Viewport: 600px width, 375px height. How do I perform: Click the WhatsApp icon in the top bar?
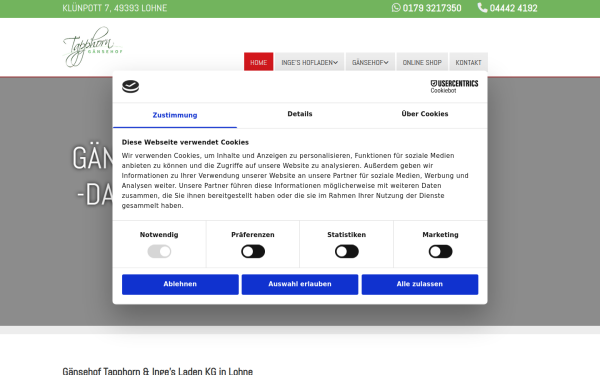[x=396, y=8]
